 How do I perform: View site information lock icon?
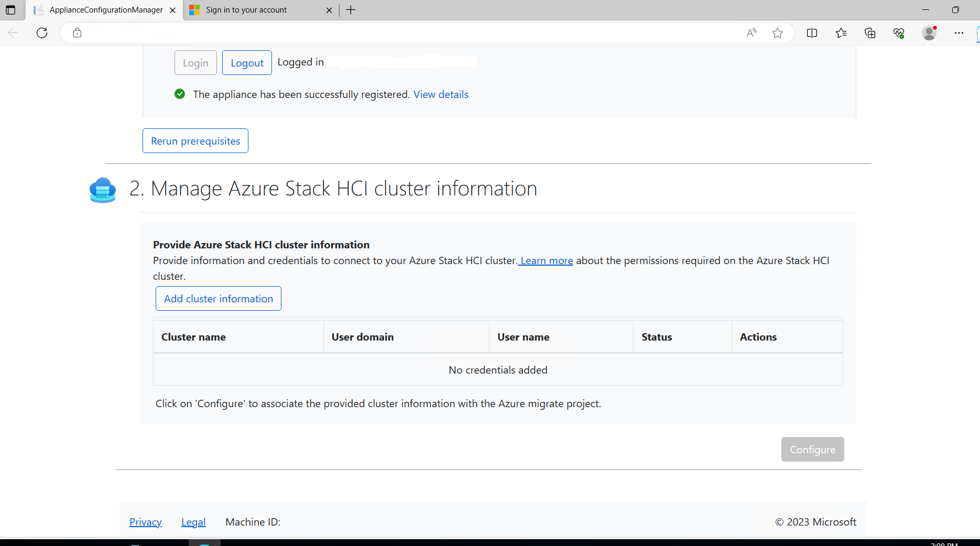click(x=77, y=33)
